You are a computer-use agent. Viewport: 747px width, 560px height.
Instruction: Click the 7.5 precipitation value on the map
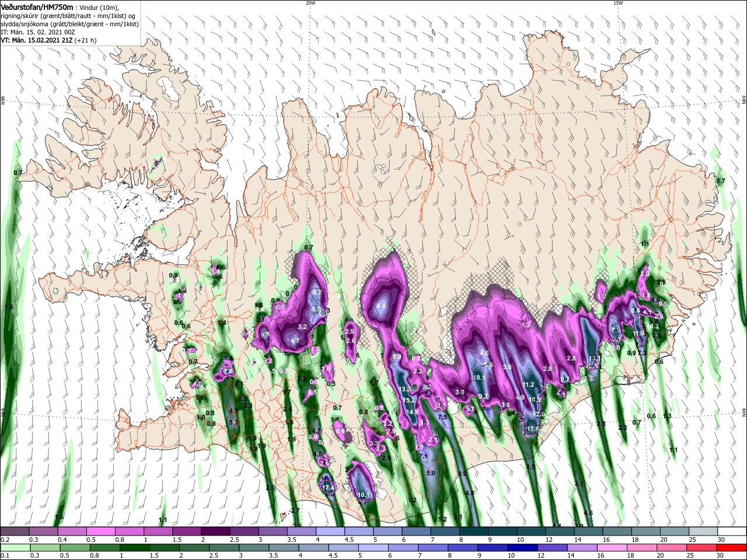click(442, 417)
